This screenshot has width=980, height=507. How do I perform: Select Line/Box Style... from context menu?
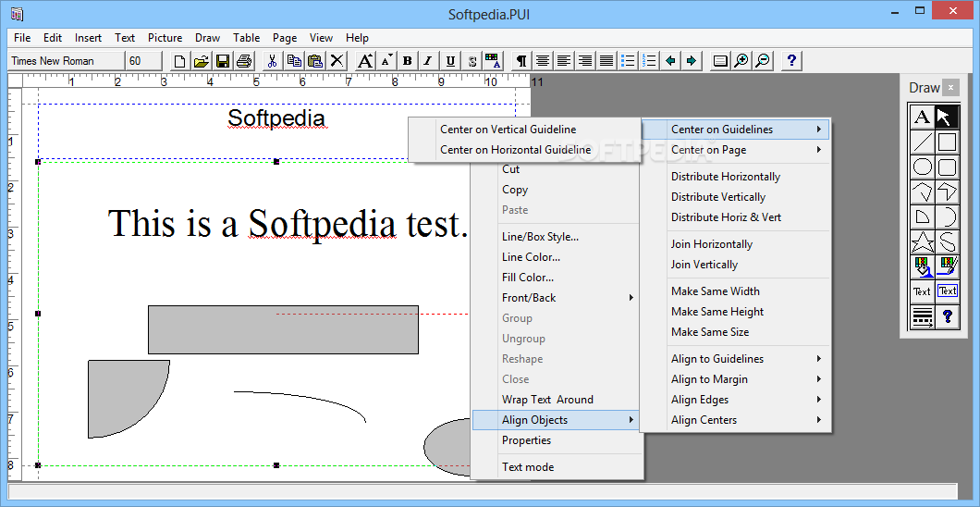(x=540, y=237)
